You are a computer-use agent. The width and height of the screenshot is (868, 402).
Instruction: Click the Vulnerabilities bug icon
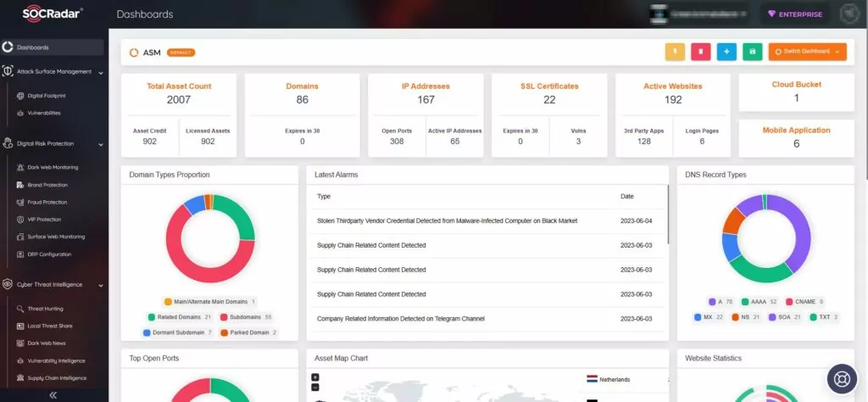pyautogui.click(x=20, y=113)
